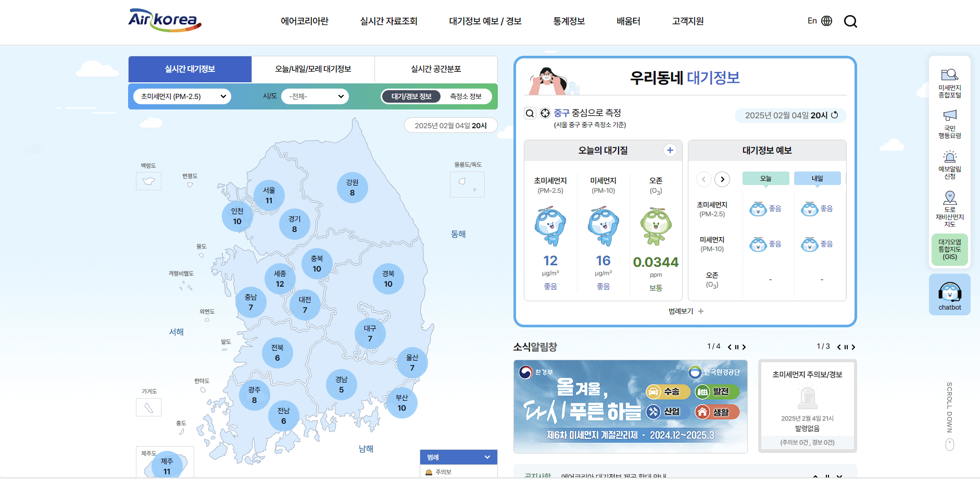Image resolution: width=980 pixels, height=479 pixels.
Task: Open 대기오염 통합지도 (GIS)
Action: pos(950,249)
